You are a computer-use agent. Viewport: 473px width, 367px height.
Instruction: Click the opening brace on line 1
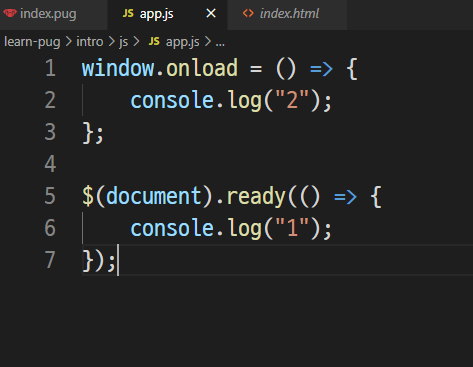(352, 69)
